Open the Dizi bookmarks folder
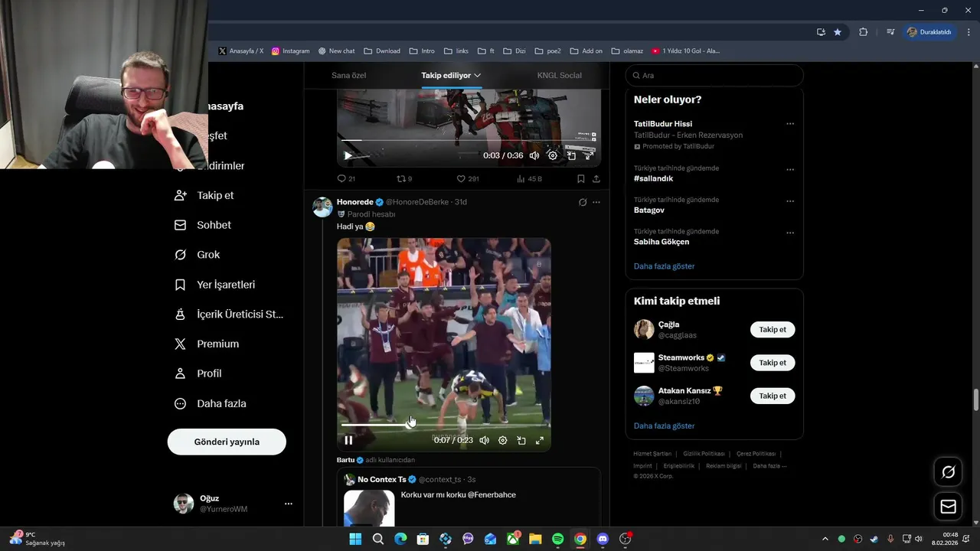Viewport: 980px width, 551px height. click(514, 51)
